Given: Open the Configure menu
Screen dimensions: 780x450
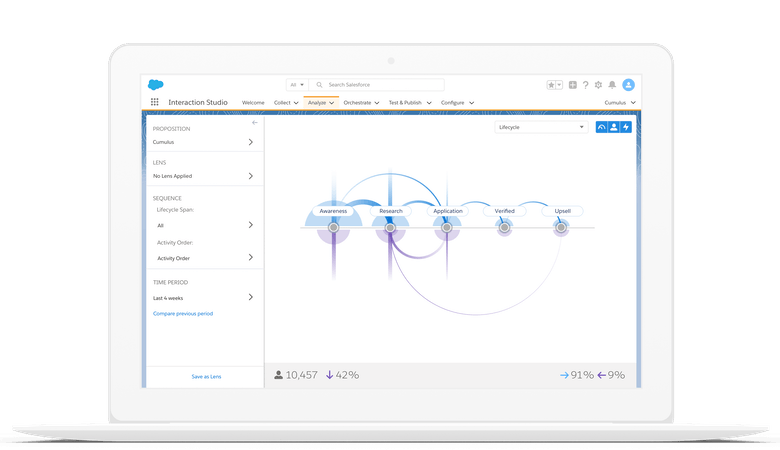Looking at the screenshot, I should (457, 102).
